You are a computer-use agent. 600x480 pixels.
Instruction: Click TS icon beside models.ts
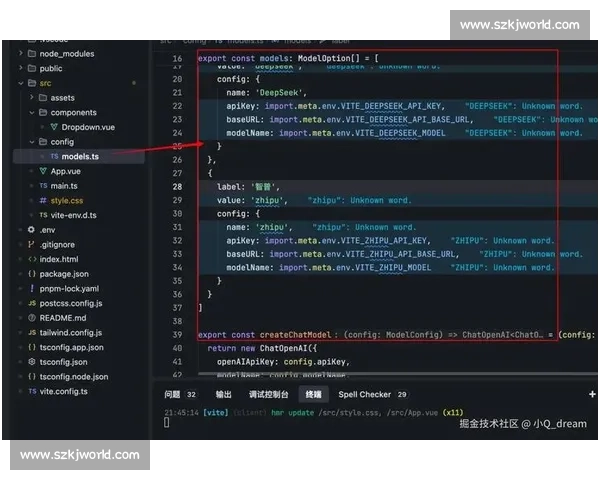point(54,156)
